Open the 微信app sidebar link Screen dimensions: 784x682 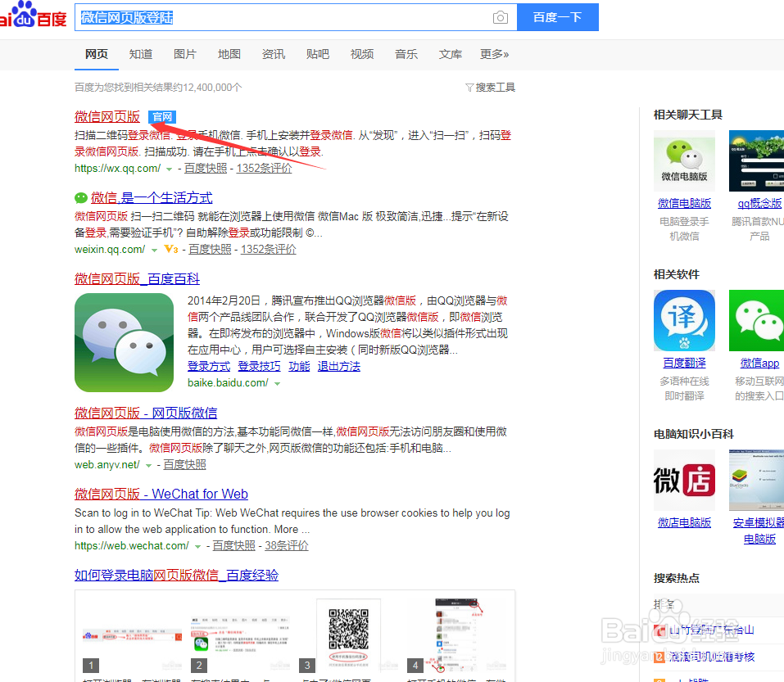click(x=759, y=364)
